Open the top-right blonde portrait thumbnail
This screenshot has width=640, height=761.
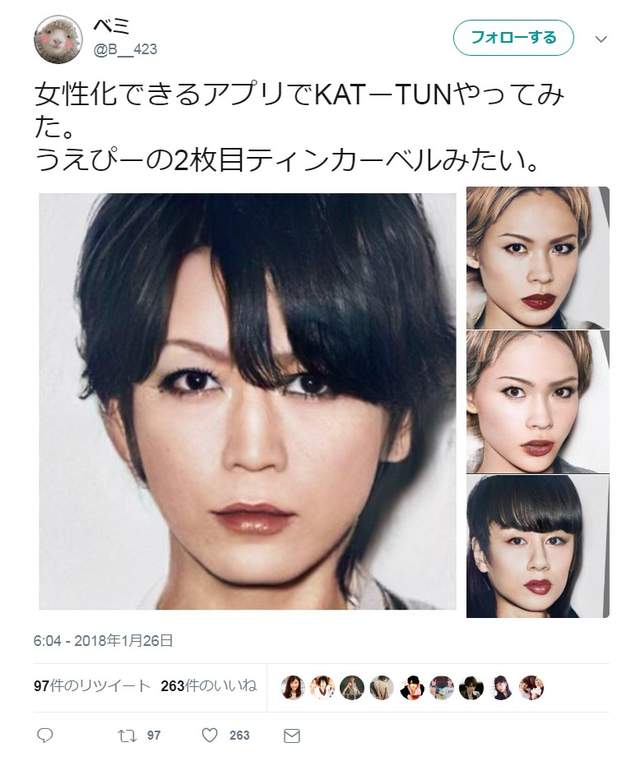pyautogui.click(x=538, y=258)
